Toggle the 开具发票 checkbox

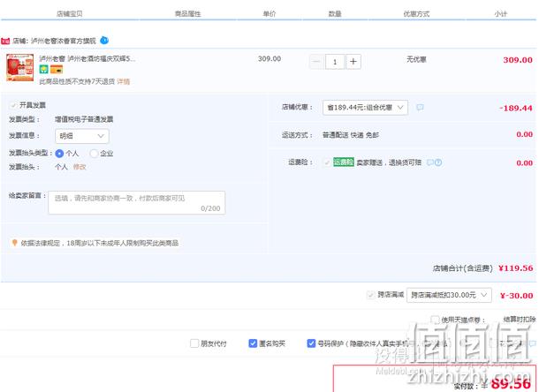point(13,105)
